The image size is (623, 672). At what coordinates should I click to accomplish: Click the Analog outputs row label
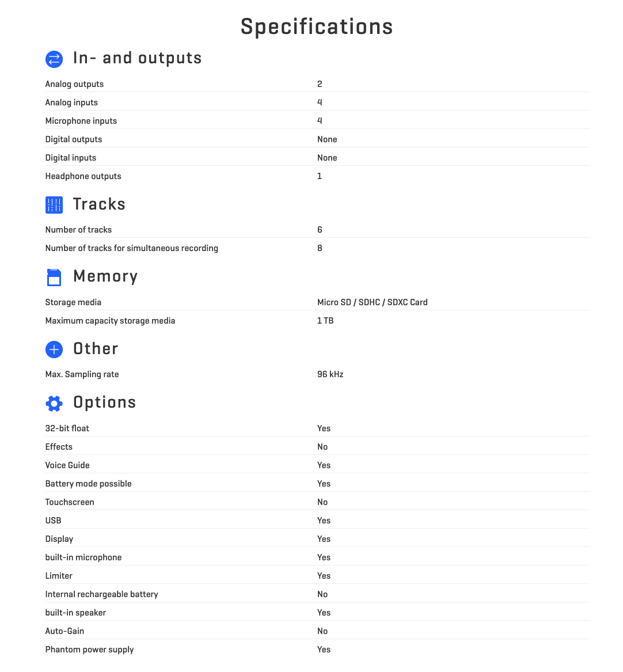(x=74, y=84)
